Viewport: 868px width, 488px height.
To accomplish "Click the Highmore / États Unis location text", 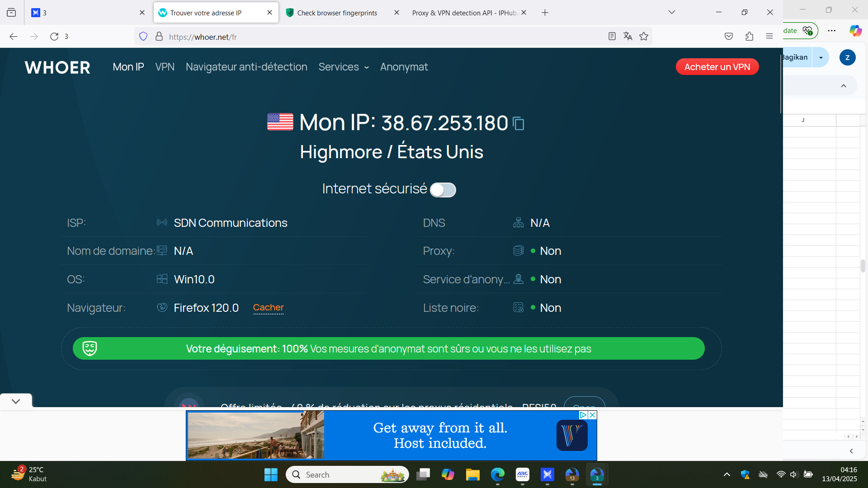I will click(x=392, y=152).
